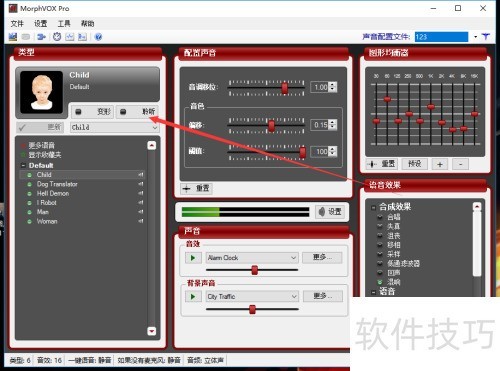This screenshot has width=500, height=371.
Task: Open the 帮助 menu
Action: coord(87,24)
